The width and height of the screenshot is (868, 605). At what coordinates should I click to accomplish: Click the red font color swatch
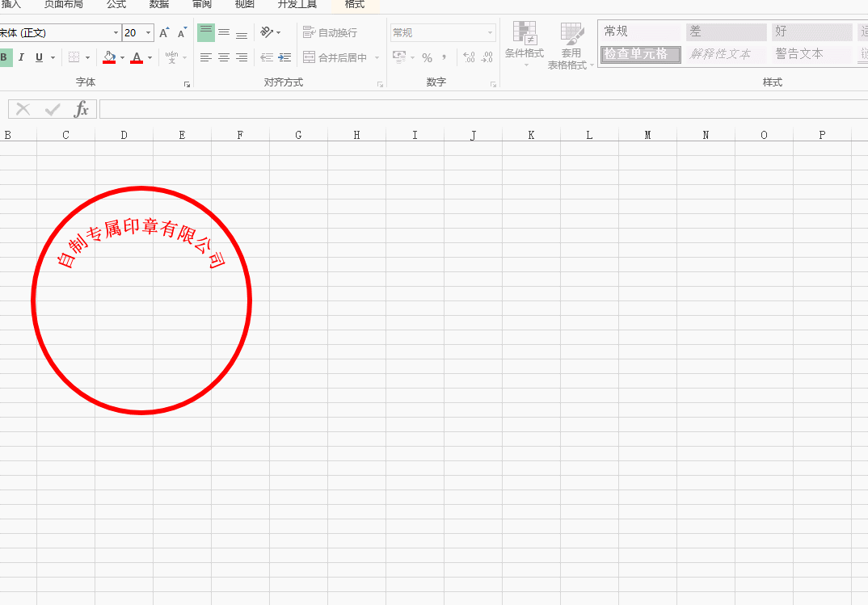pyautogui.click(x=136, y=57)
